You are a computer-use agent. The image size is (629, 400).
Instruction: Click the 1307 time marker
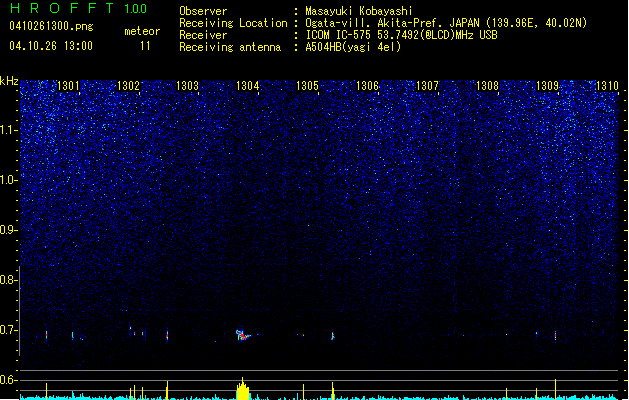pyautogui.click(x=427, y=86)
